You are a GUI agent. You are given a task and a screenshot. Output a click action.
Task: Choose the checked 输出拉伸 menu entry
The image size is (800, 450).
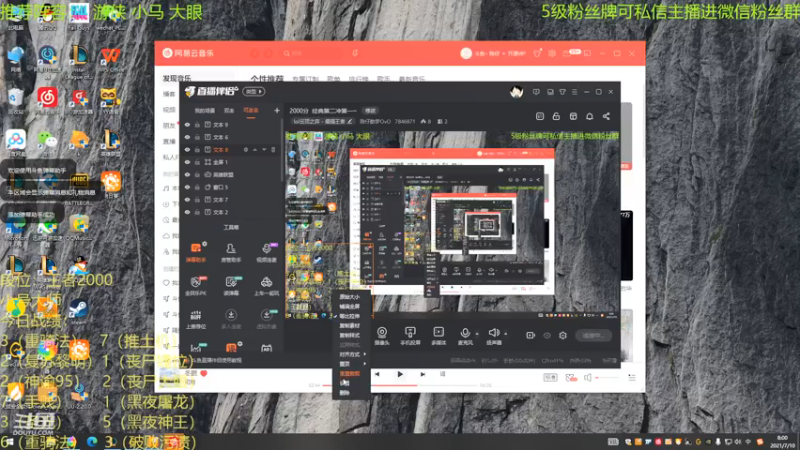point(351,316)
